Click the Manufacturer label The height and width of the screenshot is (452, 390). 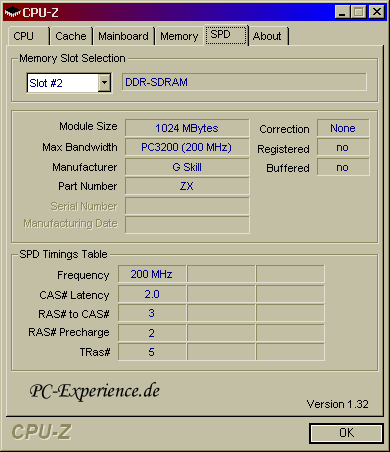tap(85, 167)
